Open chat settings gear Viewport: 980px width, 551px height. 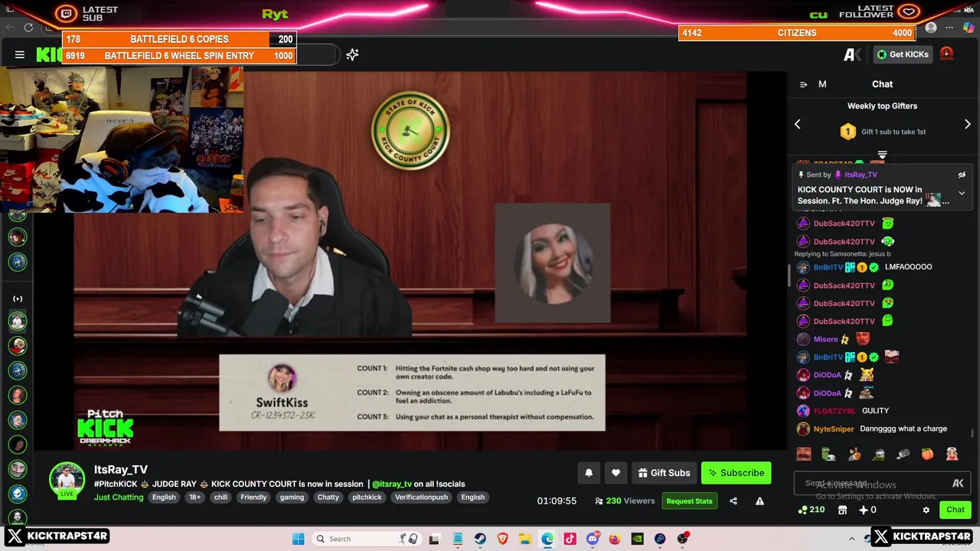[x=926, y=510]
